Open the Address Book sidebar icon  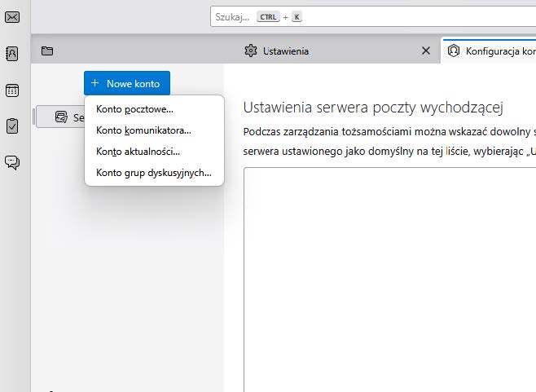coord(12,54)
